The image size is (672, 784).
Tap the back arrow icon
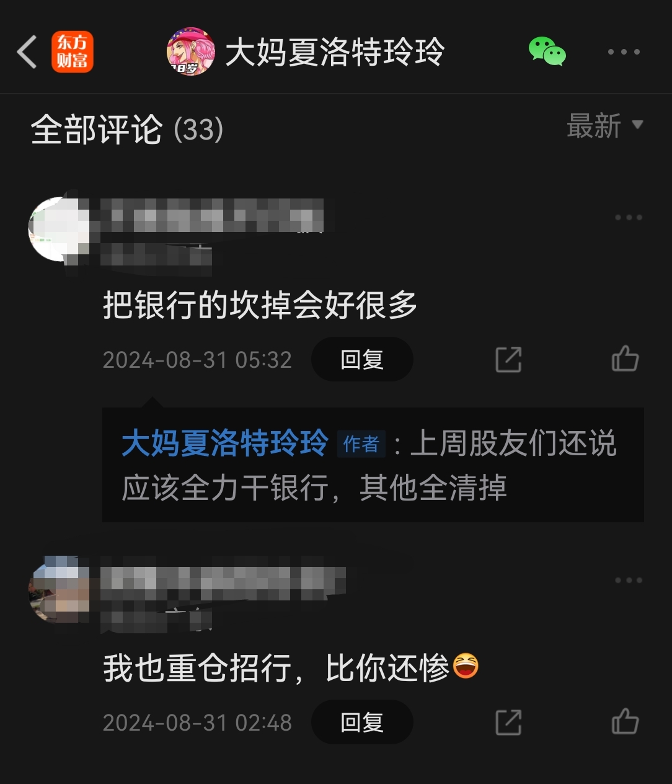[x=27, y=51]
